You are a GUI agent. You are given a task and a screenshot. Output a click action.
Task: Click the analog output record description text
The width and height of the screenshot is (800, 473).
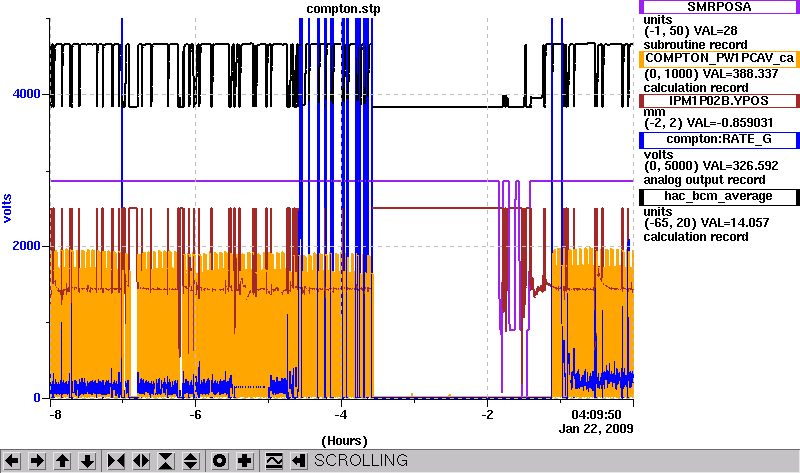point(705,180)
